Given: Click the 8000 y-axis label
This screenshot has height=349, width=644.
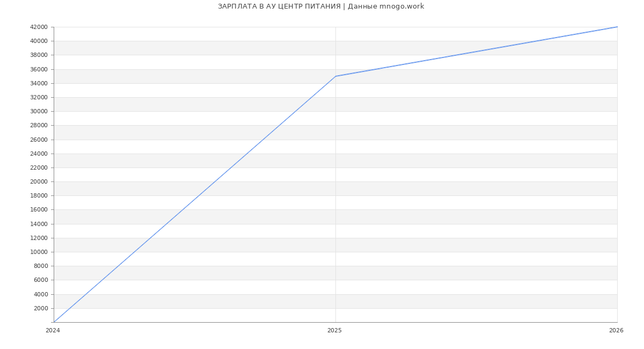Looking at the screenshot, I should click(41, 266).
